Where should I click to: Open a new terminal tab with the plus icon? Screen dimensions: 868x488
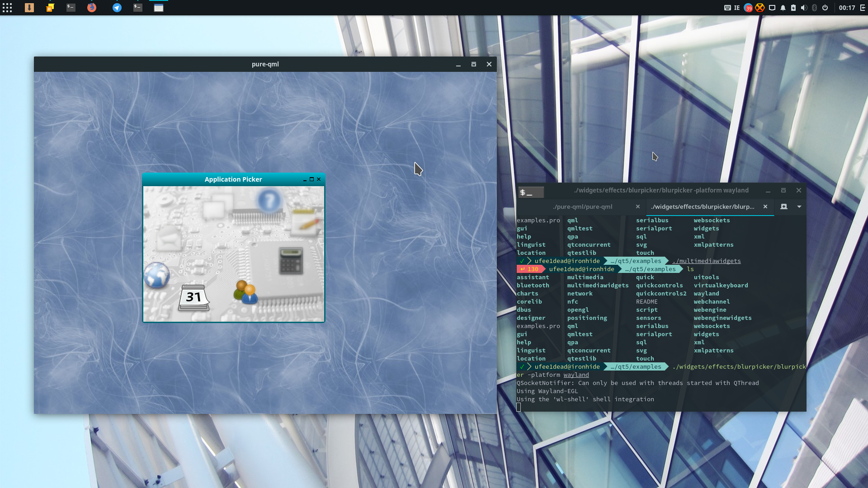point(784,206)
